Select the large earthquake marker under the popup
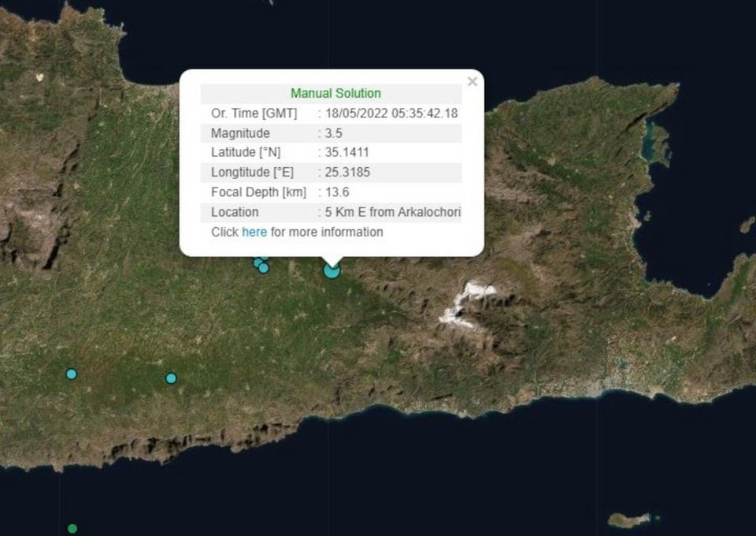Screen dimensions: 756x536 pyautogui.click(x=332, y=270)
